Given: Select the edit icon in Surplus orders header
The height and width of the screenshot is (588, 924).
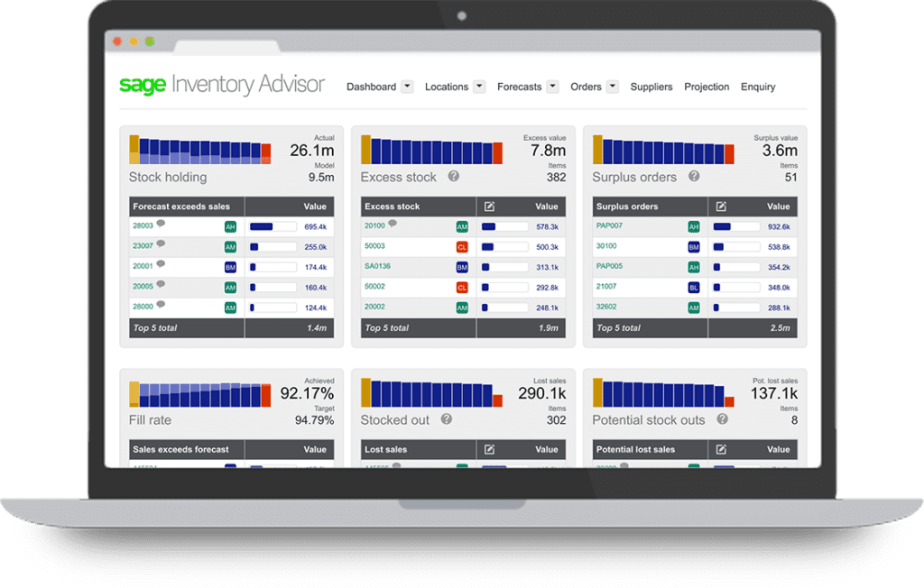Looking at the screenshot, I should (720, 207).
